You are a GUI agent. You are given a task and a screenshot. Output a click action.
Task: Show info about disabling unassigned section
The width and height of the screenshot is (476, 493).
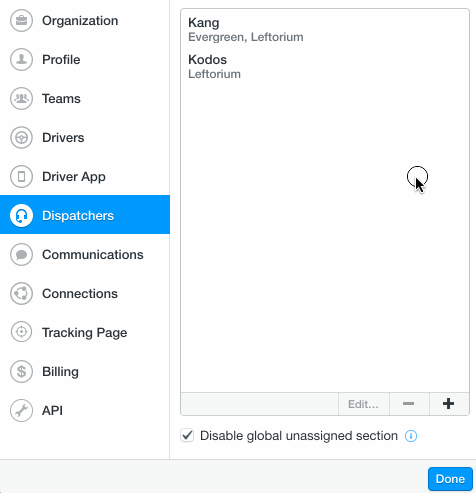pyautogui.click(x=411, y=436)
